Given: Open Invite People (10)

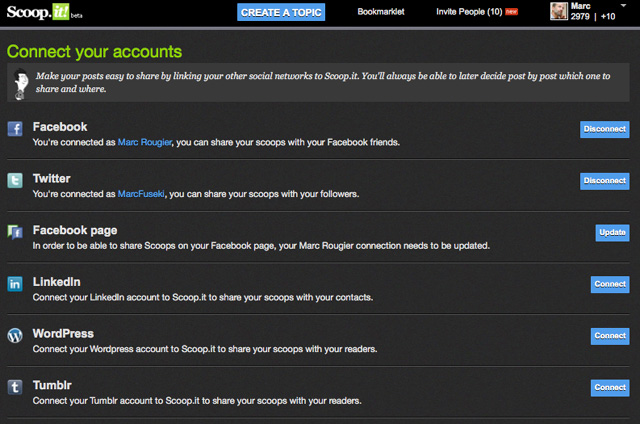Looking at the screenshot, I should click(x=469, y=12).
